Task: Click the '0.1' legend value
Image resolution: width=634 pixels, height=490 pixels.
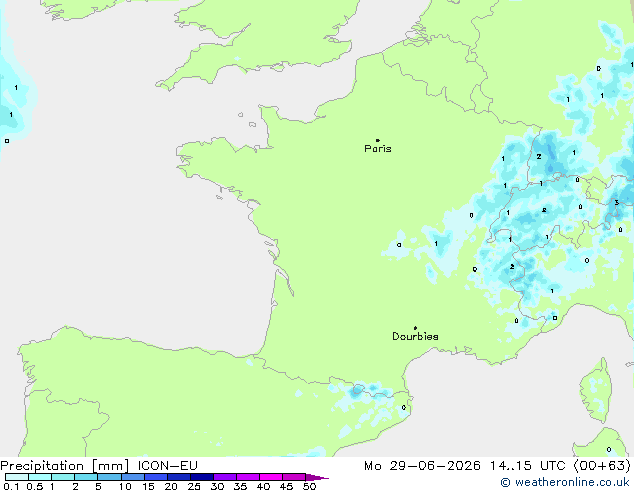Action: 11,486
